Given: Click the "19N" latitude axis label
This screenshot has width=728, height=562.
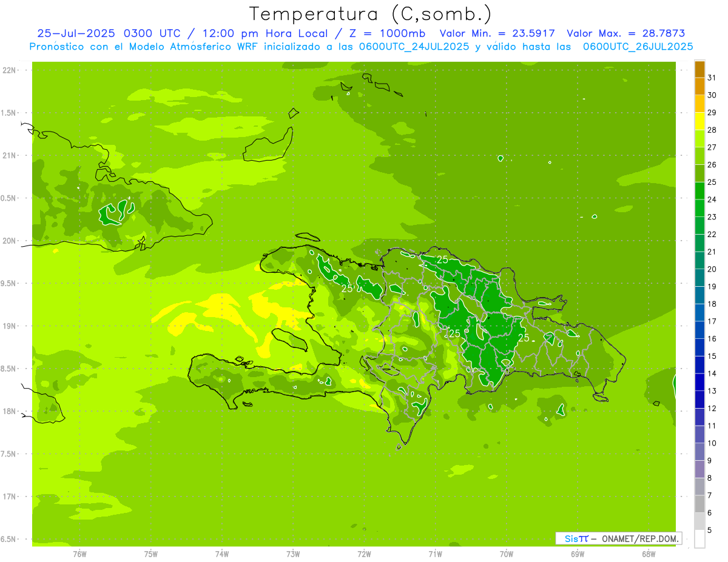Looking at the screenshot, I should (10, 326).
